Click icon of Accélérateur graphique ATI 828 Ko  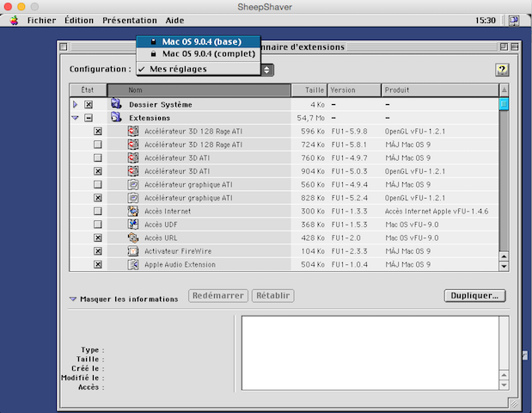[x=133, y=198]
